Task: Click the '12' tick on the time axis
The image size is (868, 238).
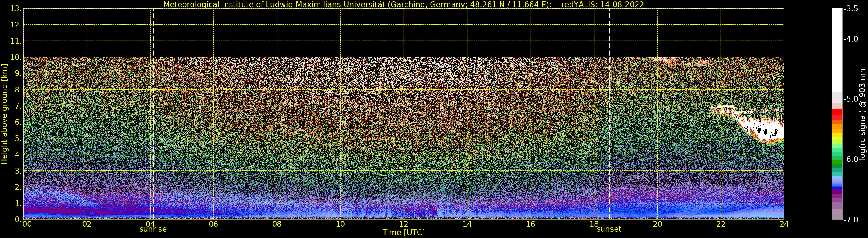Action: 404,224
